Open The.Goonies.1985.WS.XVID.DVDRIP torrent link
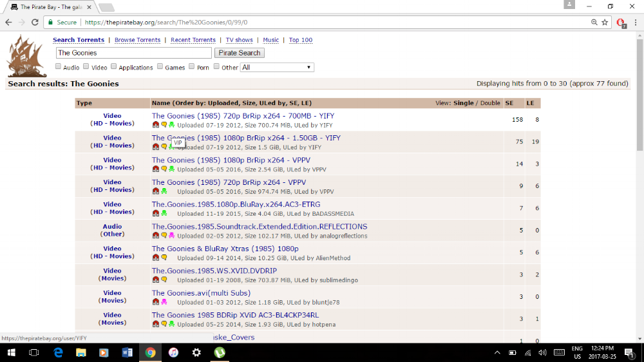Screen dimensions: 644x362 pos(214,271)
